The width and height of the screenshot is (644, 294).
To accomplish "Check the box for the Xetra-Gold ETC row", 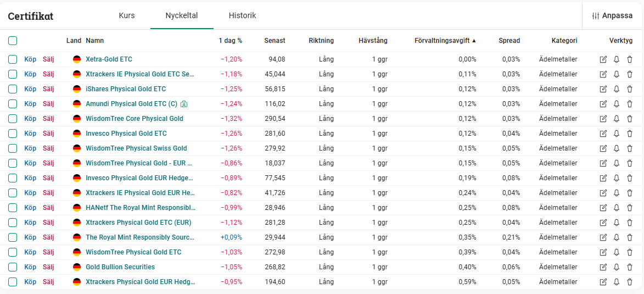I will 13,59.
